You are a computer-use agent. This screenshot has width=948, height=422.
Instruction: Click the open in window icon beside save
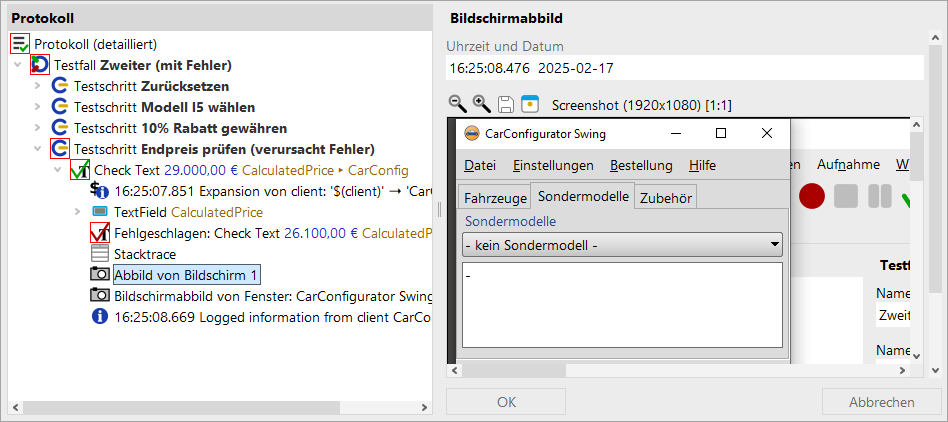[530, 104]
